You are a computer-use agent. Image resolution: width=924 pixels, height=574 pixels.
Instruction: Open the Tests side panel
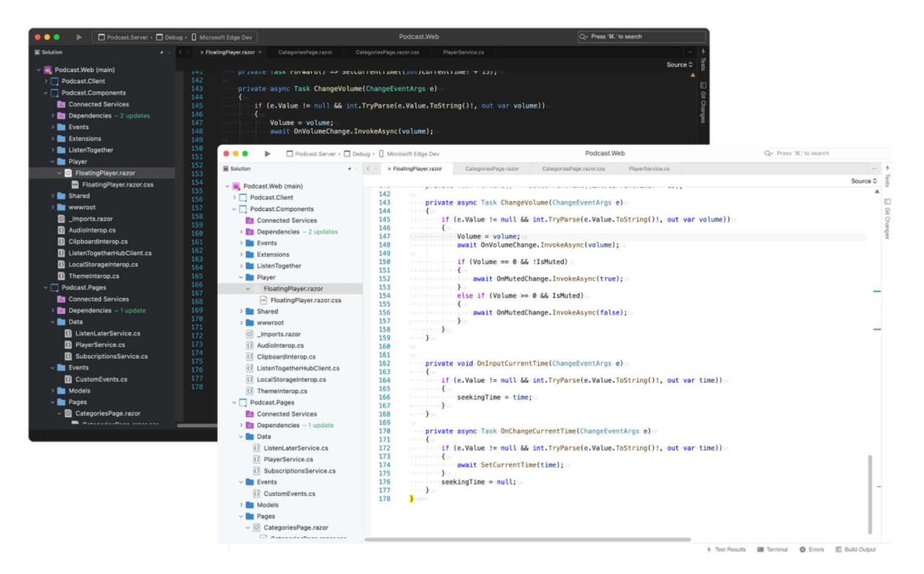(x=886, y=180)
